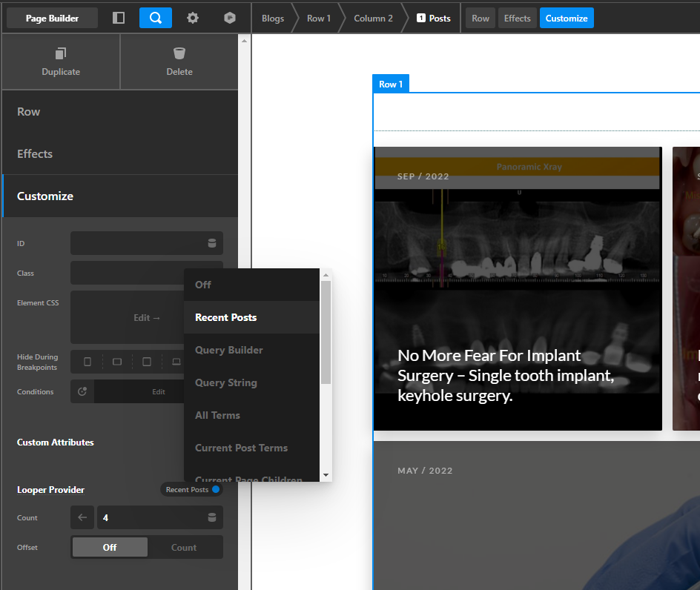
Task: Open the Page Builder dropdown
Action: [52, 18]
